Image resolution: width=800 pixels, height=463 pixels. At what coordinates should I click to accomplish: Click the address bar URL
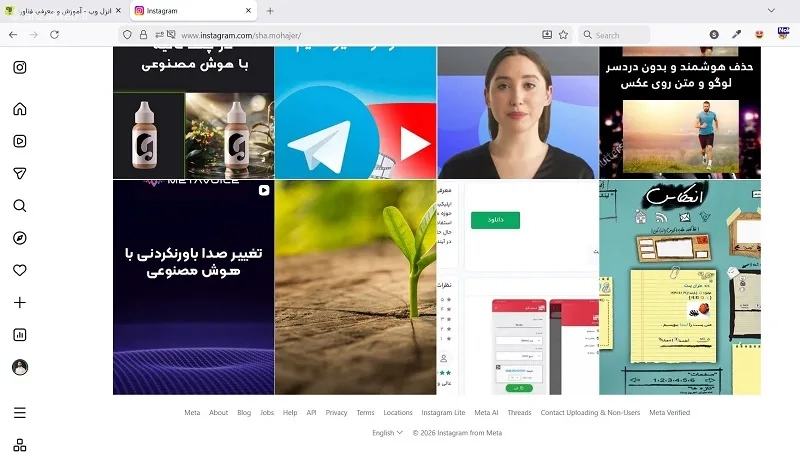pos(241,35)
